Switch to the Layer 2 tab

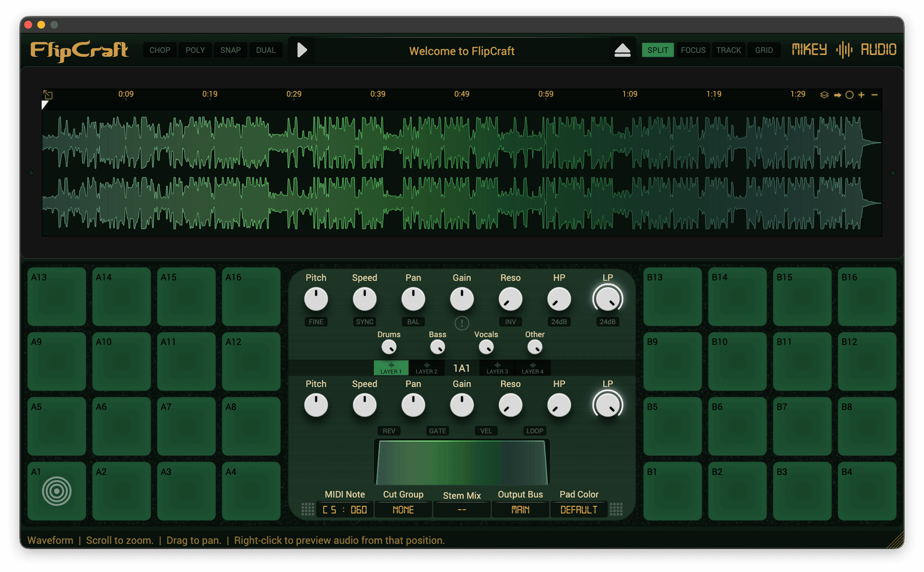pyautogui.click(x=426, y=368)
